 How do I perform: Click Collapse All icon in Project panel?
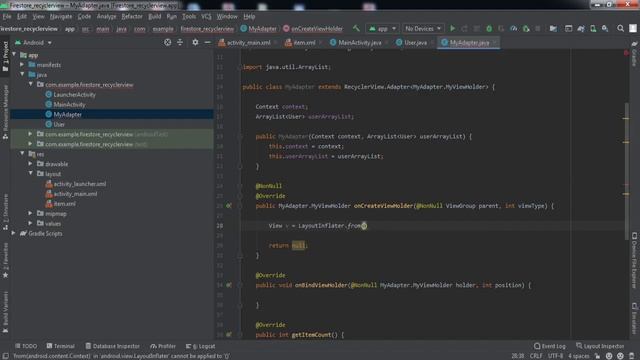pyautogui.click(x=180, y=42)
